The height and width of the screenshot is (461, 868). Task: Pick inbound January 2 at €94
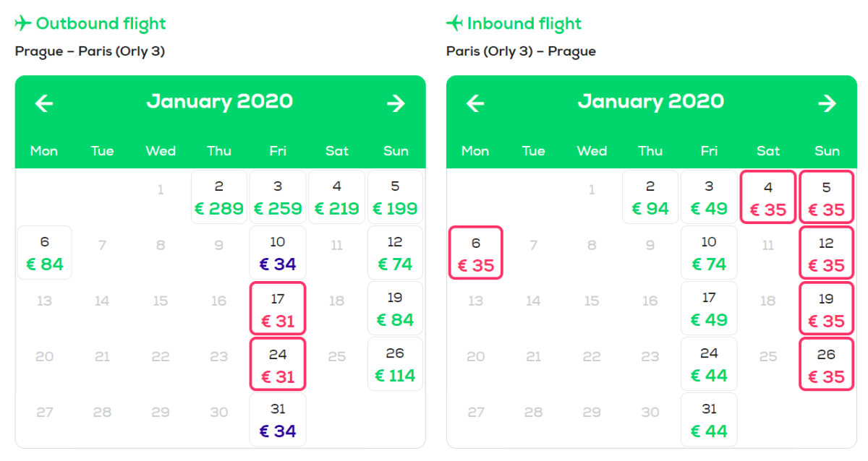pos(650,198)
